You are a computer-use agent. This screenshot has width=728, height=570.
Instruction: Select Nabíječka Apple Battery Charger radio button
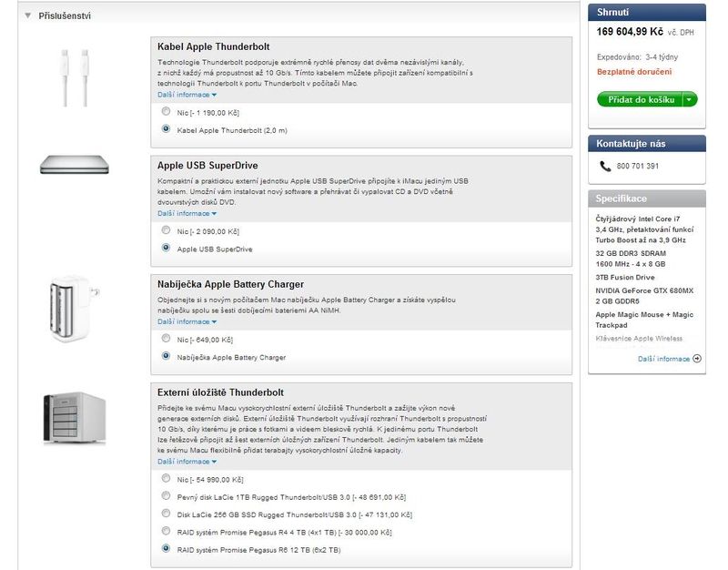click(x=166, y=356)
